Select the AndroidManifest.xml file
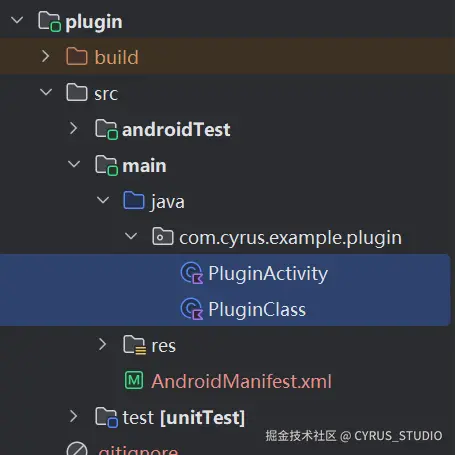The width and height of the screenshot is (455, 455). click(x=242, y=381)
